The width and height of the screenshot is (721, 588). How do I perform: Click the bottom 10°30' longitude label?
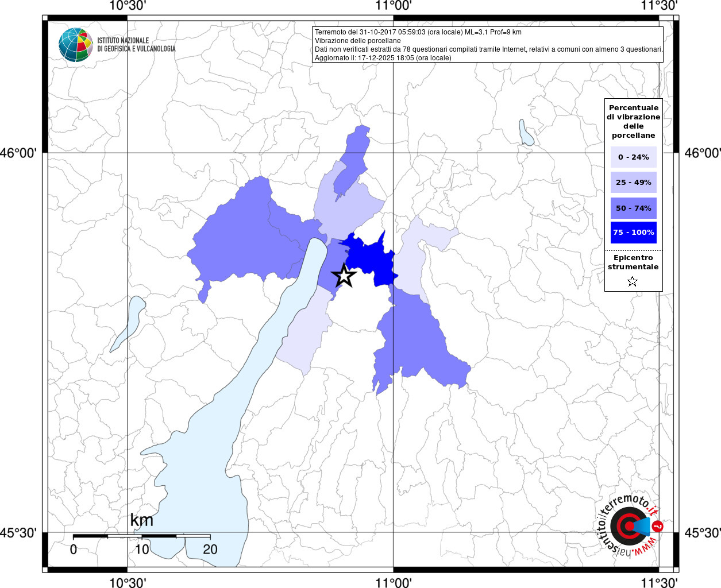127,582
